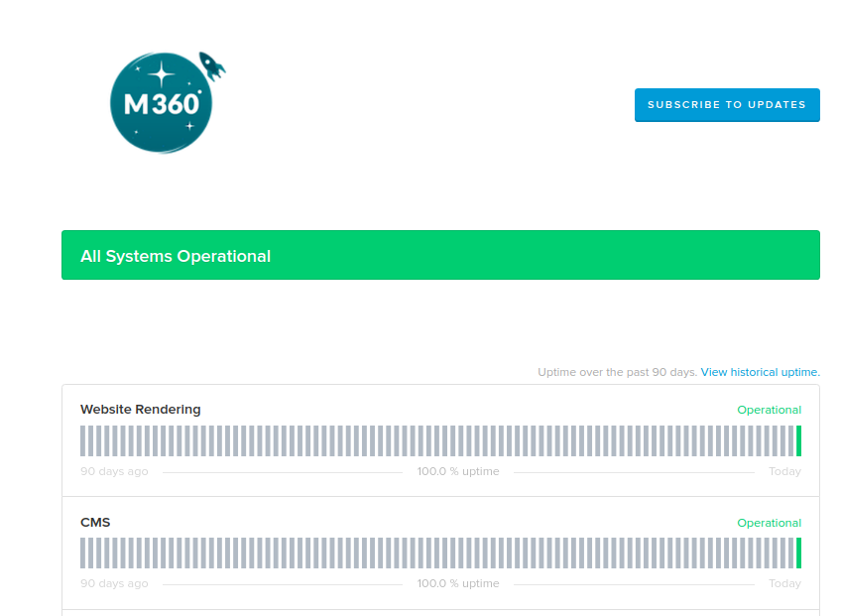Viewport: 841px width, 616px height.
Task: Click the Website Rendering uptime bar chart
Action: coord(440,439)
